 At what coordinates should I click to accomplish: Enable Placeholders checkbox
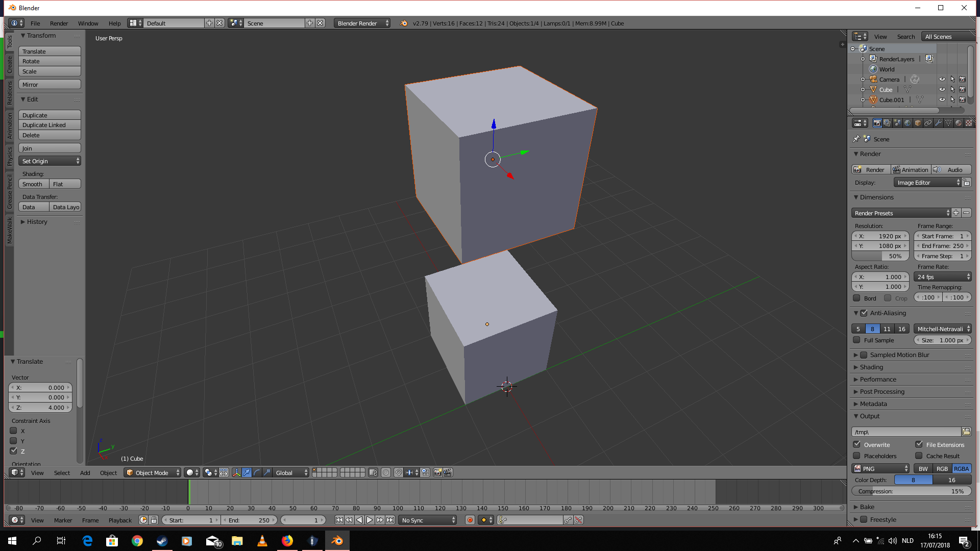tap(857, 456)
